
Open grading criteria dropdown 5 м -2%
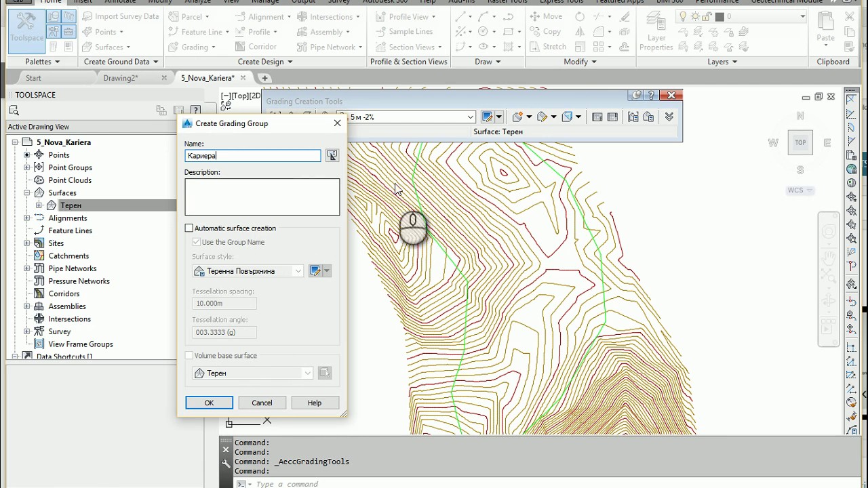coord(471,117)
